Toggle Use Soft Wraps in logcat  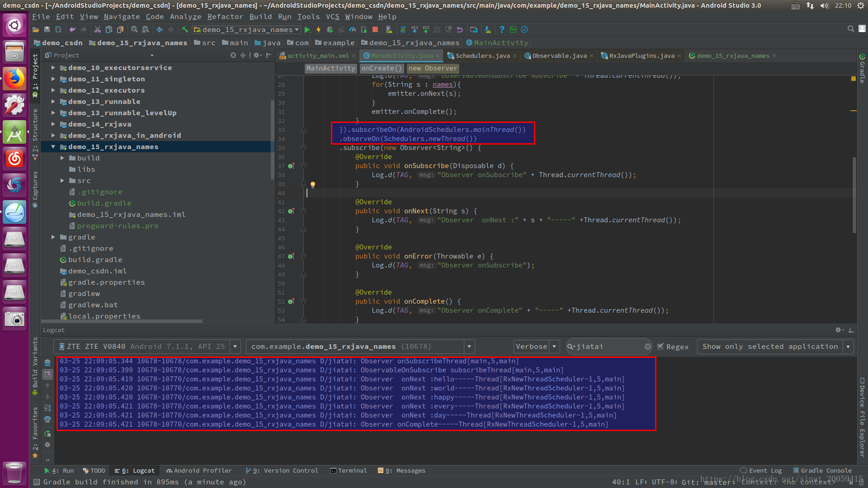pos(47,408)
